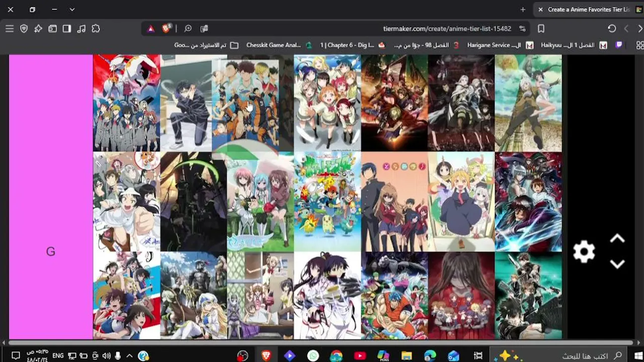Select the Pokemon anime poster
Screen dimensions: 644x362
(x=328, y=202)
